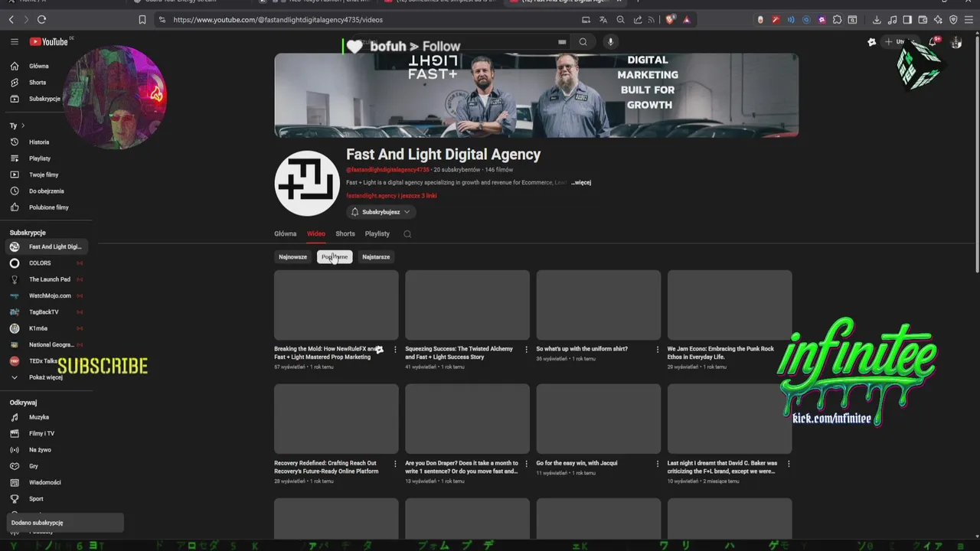Open the browser downloads icon
The image size is (980, 551).
click(877, 20)
